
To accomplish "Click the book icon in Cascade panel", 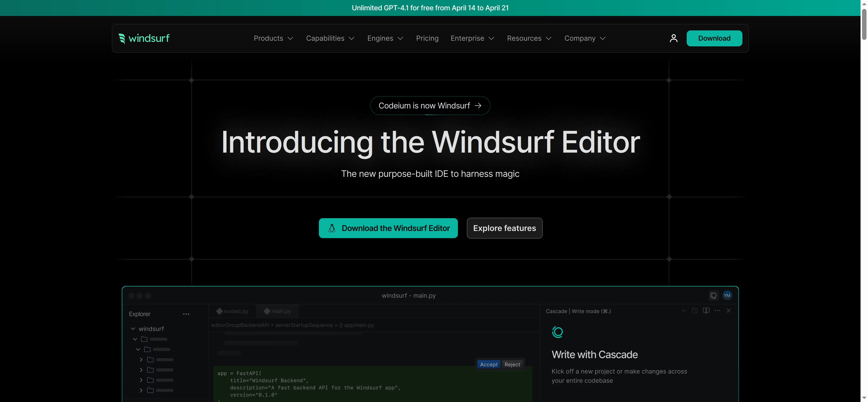I will [x=706, y=311].
